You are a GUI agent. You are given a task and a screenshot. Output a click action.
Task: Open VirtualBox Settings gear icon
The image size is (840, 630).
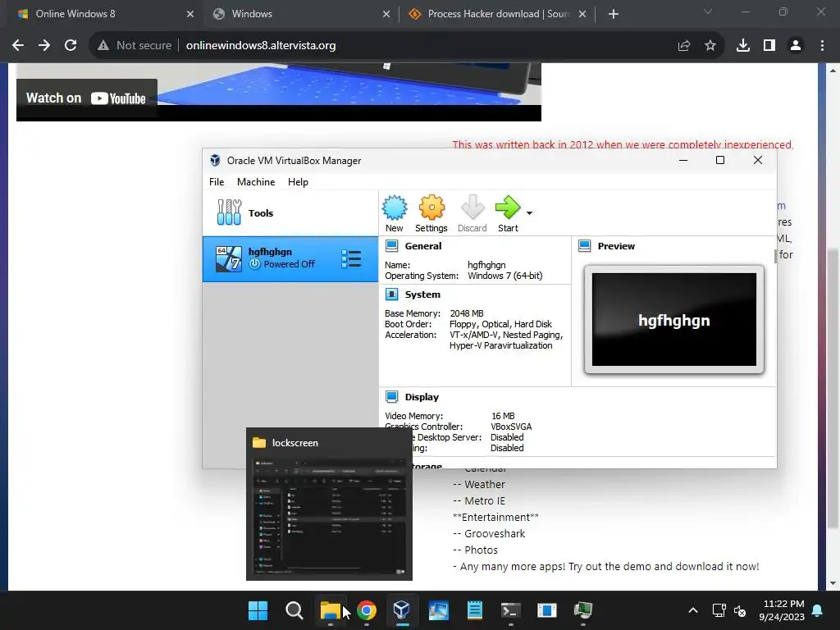(431, 213)
